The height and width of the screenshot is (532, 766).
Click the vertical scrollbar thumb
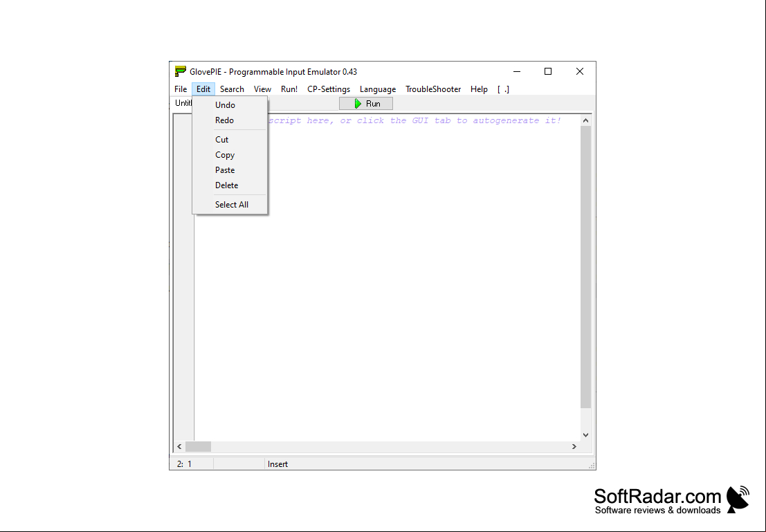[585, 267]
